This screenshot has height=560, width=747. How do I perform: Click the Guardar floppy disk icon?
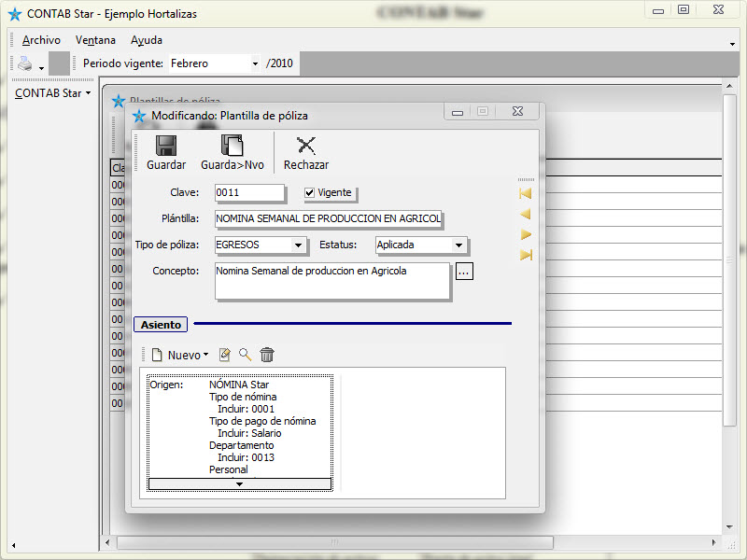click(166, 146)
